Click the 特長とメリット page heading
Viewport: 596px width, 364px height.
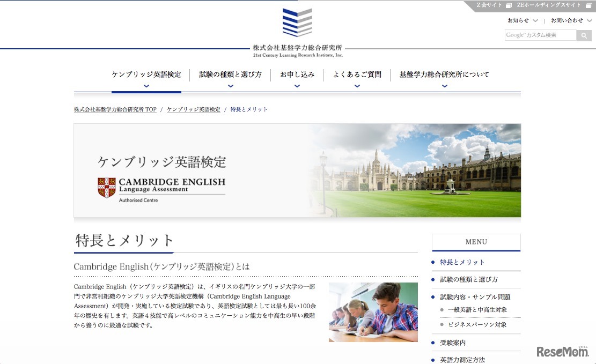point(124,241)
